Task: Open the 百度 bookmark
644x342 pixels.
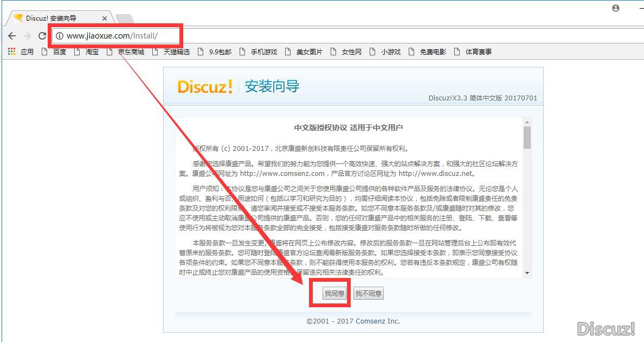Action: tap(54, 52)
